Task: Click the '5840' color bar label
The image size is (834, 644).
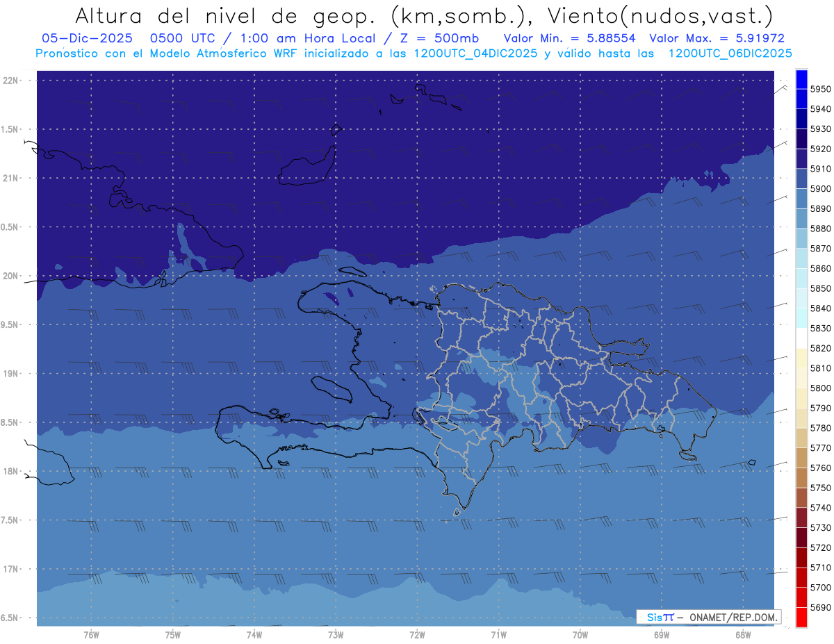Action: [x=821, y=308]
